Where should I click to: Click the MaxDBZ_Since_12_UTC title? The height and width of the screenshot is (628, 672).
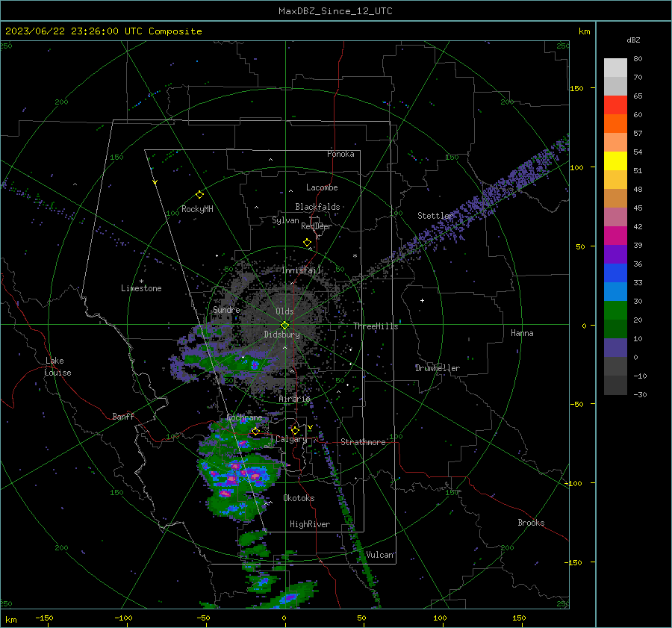coord(335,11)
